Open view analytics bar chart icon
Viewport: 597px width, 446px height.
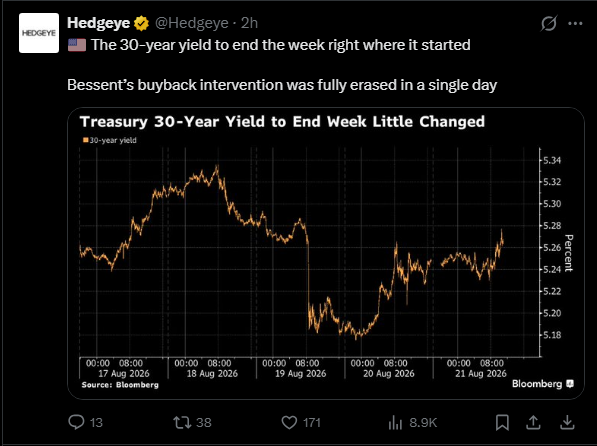(395, 422)
